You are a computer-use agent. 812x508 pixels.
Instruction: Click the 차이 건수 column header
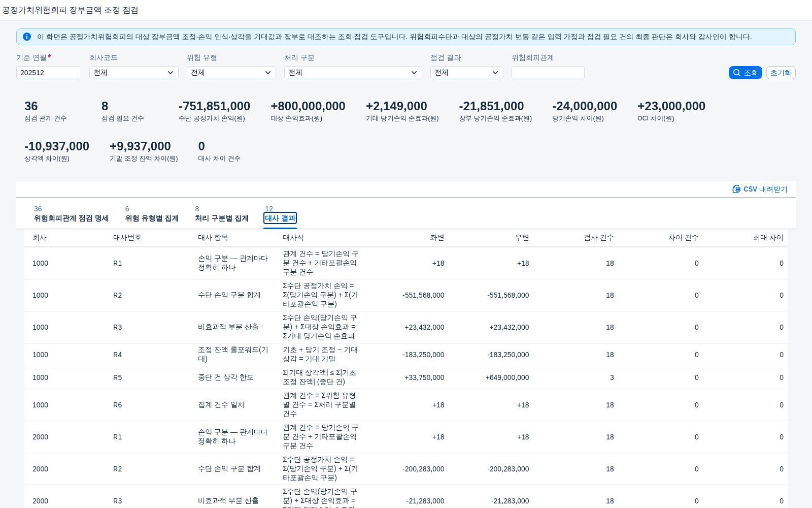(683, 238)
